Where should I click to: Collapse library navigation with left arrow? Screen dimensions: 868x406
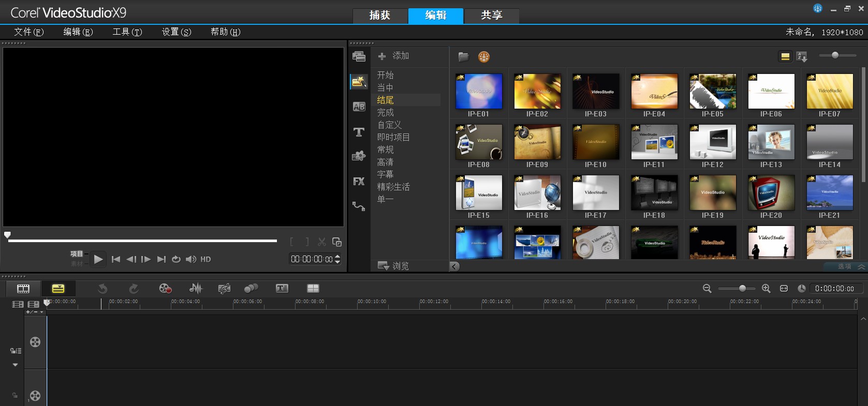tap(454, 266)
